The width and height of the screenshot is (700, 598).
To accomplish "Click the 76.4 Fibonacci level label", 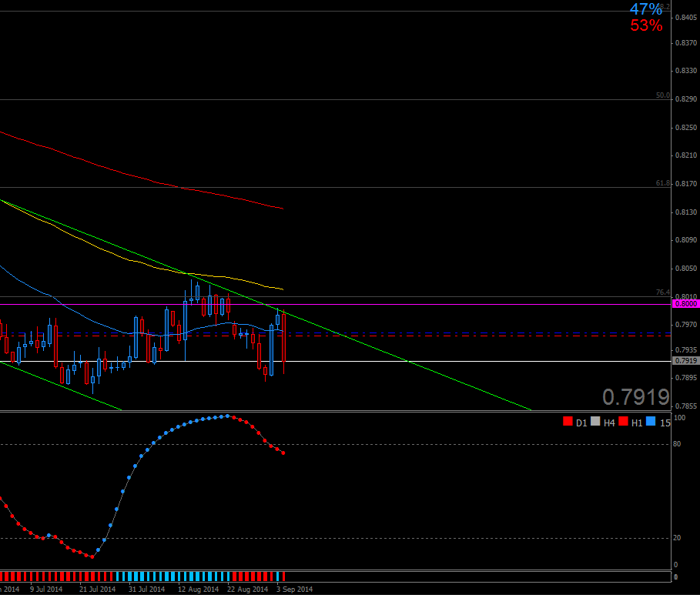I will [663, 292].
